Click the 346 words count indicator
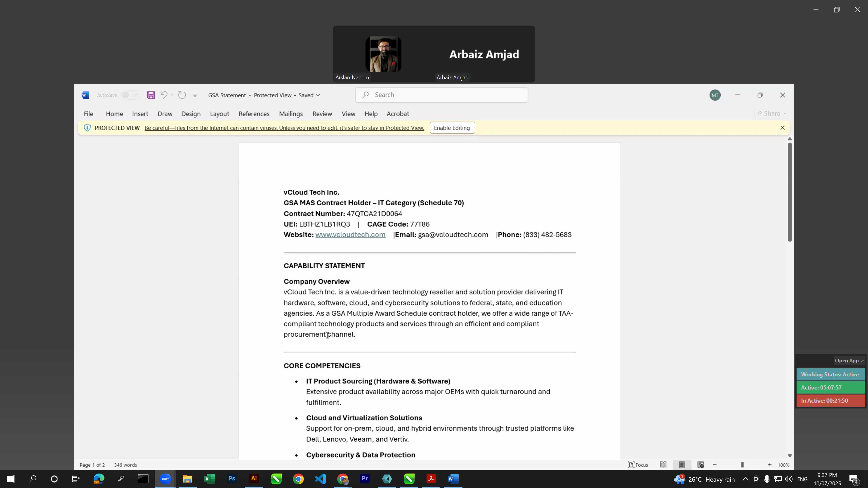The height and width of the screenshot is (488, 868). pyautogui.click(x=125, y=465)
